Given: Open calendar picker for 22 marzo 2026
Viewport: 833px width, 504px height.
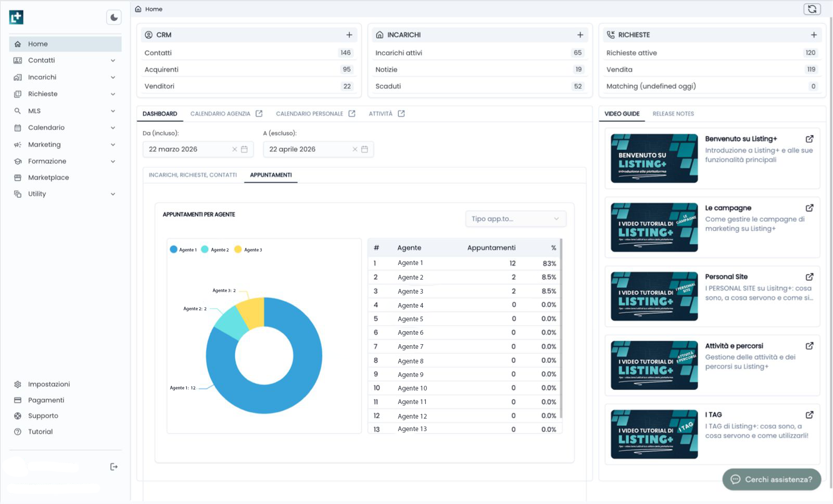Looking at the screenshot, I should [x=244, y=149].
